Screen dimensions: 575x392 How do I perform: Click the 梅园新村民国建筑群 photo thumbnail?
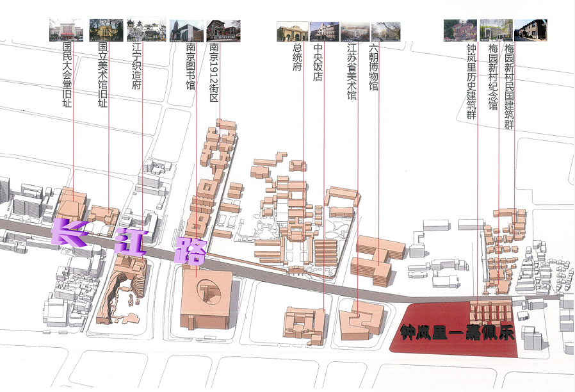tap(531, 31)
